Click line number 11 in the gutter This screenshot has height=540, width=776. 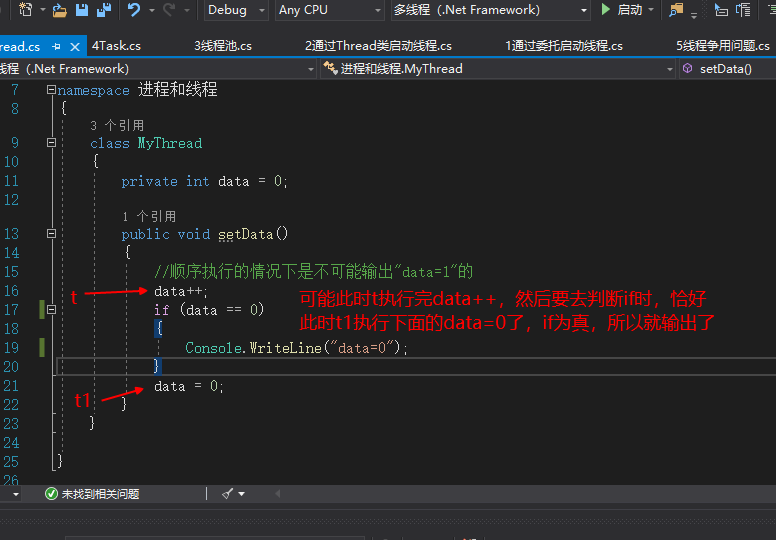point(11,181)
